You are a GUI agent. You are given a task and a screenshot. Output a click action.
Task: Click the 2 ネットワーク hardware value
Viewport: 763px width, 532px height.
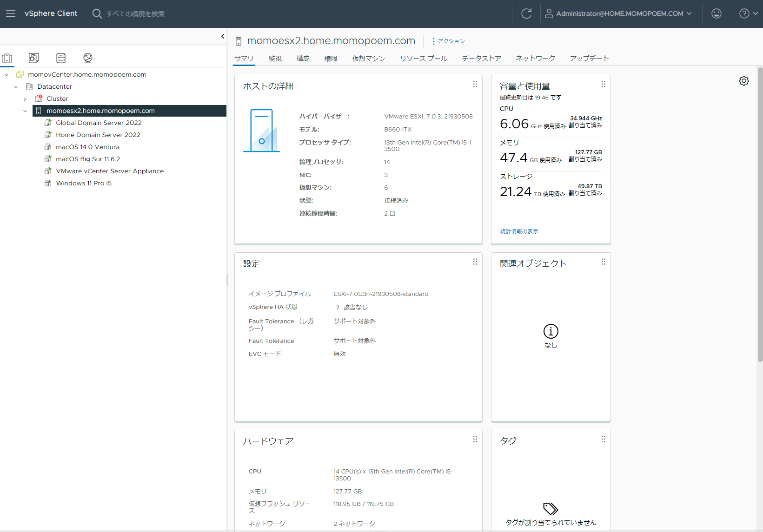tap(354, 524)
